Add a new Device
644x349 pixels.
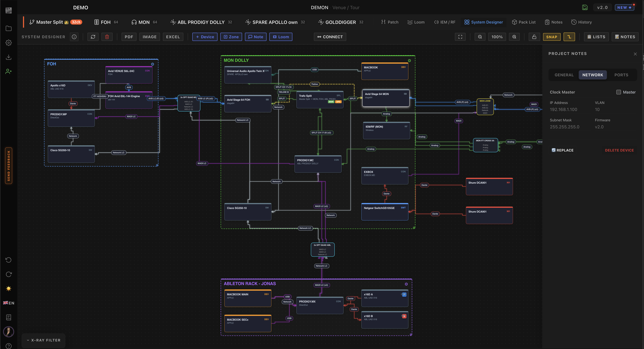(205, 37)
